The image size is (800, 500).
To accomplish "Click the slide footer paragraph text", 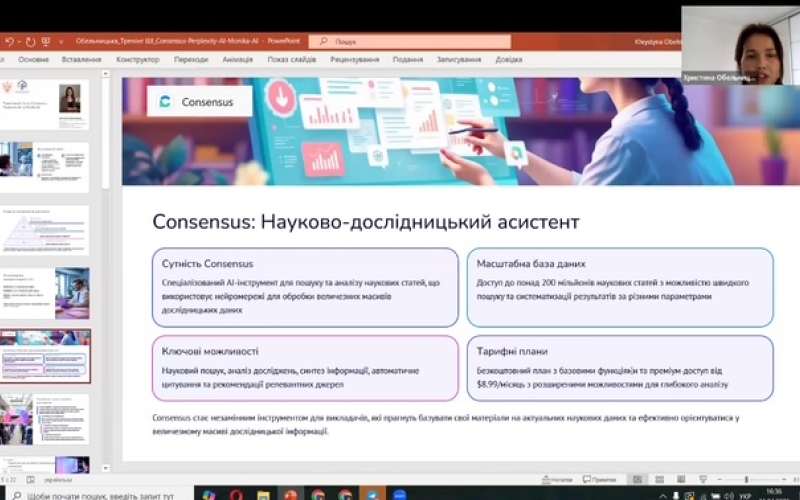I will pyautogui.click(x=446, y=424).
